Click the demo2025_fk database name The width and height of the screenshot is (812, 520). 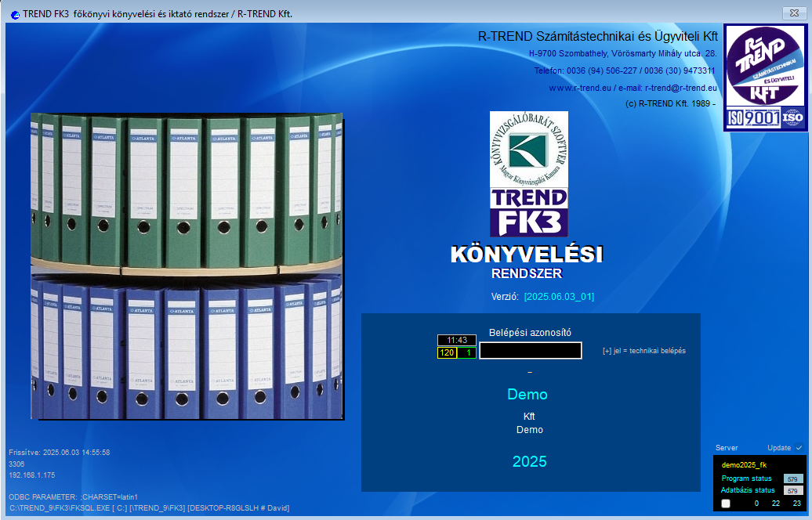(744, 465)
